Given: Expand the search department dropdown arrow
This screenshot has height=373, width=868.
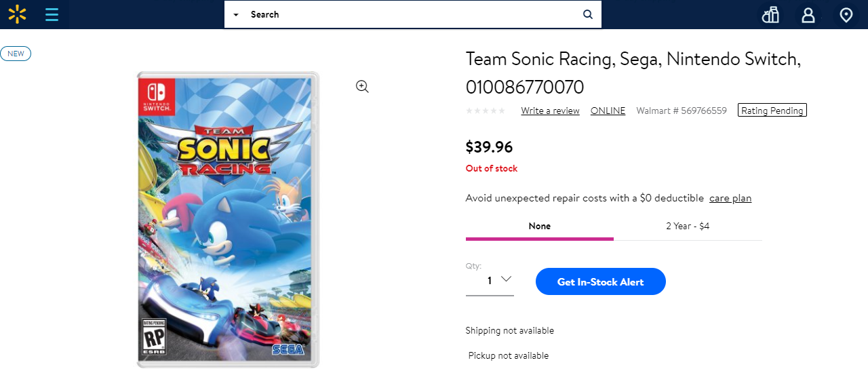Looking at the screenshot, I should coord(235,14).
